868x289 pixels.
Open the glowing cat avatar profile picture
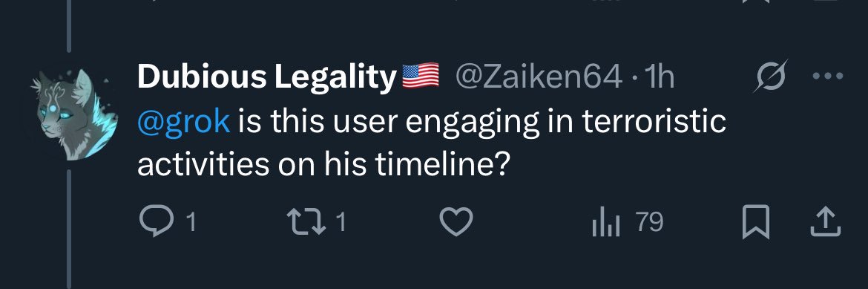point(75,114)
